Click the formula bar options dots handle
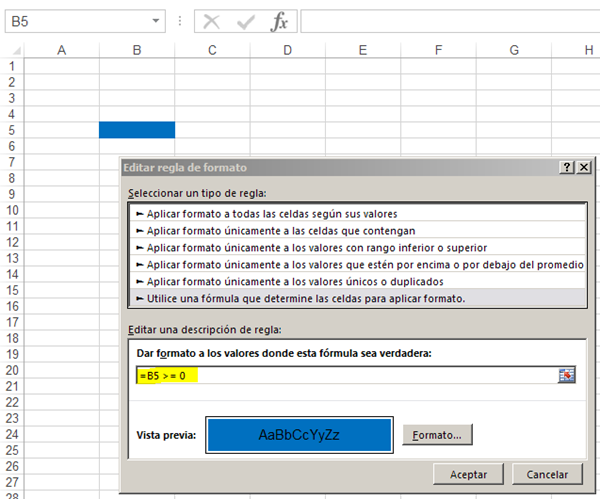 pos(180,21)
